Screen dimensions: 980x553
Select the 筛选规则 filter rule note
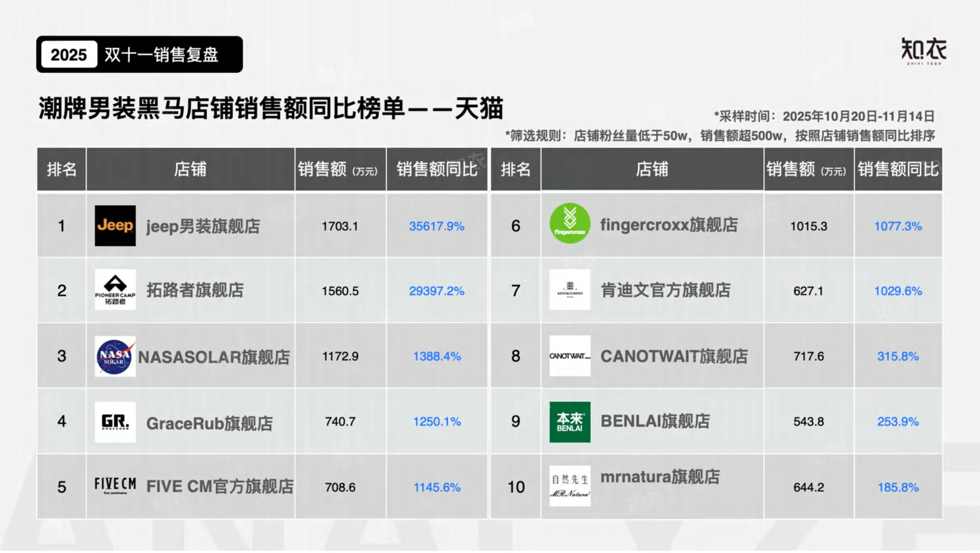[x=720, y=136]
